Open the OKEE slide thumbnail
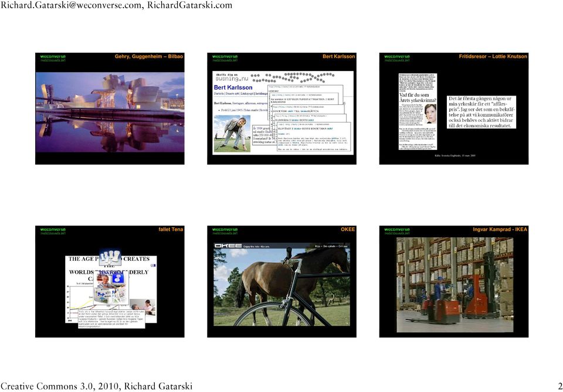 click(x=282, y=281)
